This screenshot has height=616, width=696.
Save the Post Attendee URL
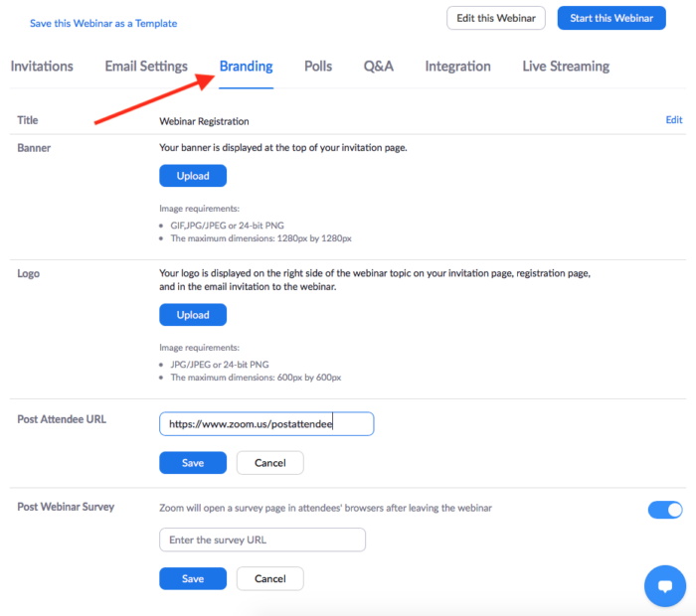[x=193, y=463]
